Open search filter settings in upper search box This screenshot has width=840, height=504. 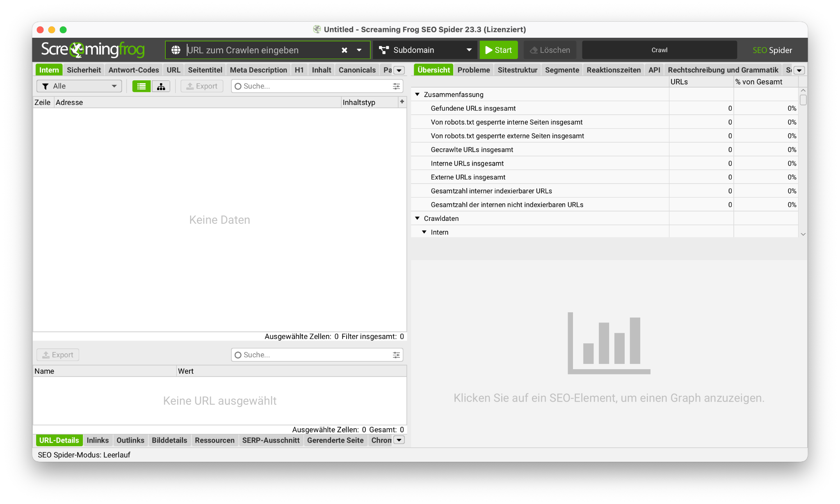click(x=396, y=86)
